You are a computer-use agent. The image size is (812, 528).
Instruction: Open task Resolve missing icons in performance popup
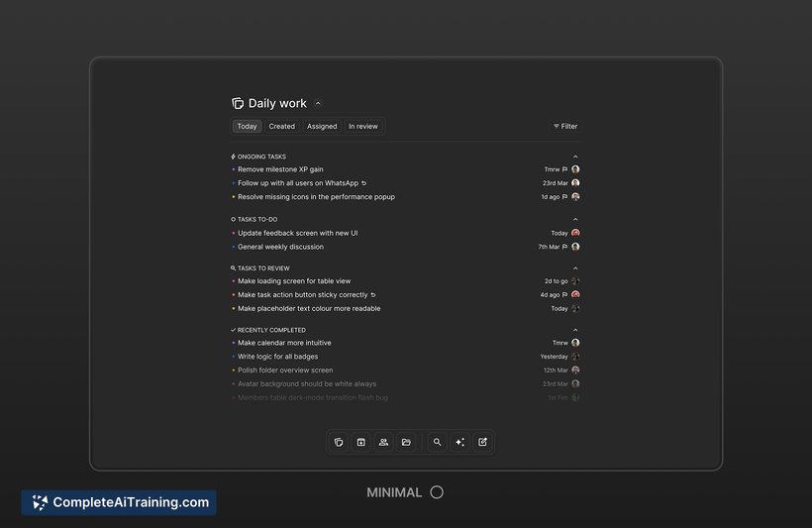point(317,197)
